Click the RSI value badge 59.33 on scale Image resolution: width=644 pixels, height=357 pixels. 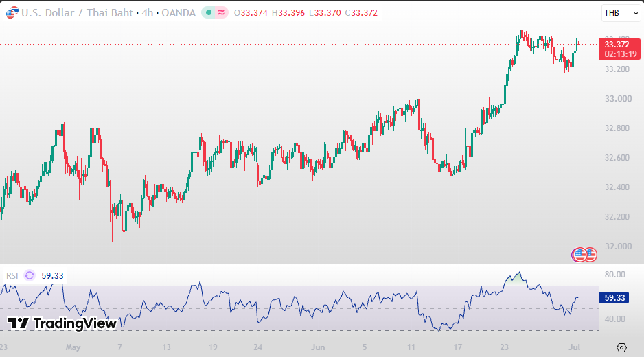click(x=614, y=297)
